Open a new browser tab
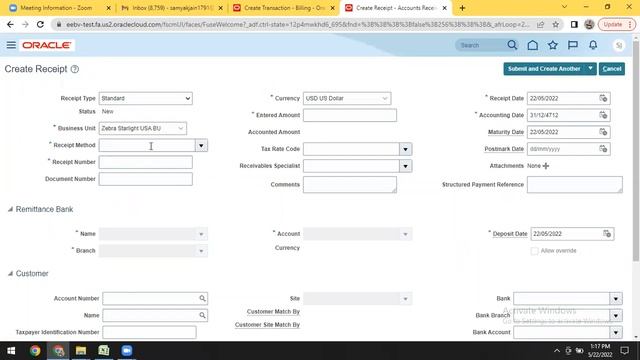This screenshot has width=640, height=360. [462, 8]
